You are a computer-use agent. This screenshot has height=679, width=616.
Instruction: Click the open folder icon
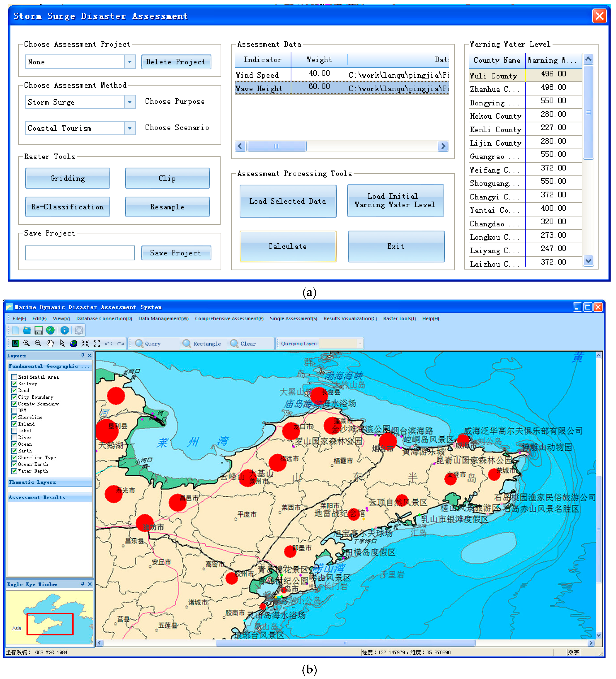(27, 330)
